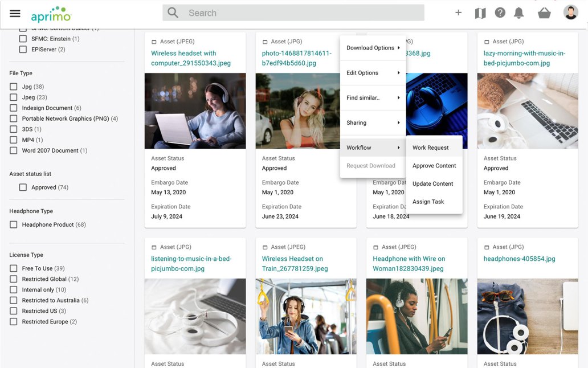Screen dimensions: 588x368
Task: Open photo-1468817814611-b7edf94b5d60.jpg link
Action: (x=297, y=58)
